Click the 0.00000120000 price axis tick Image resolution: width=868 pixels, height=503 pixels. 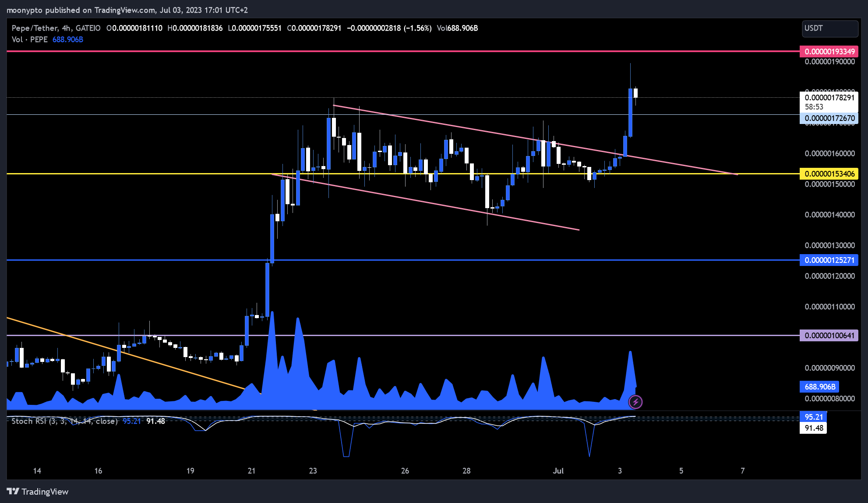[829, 276]
